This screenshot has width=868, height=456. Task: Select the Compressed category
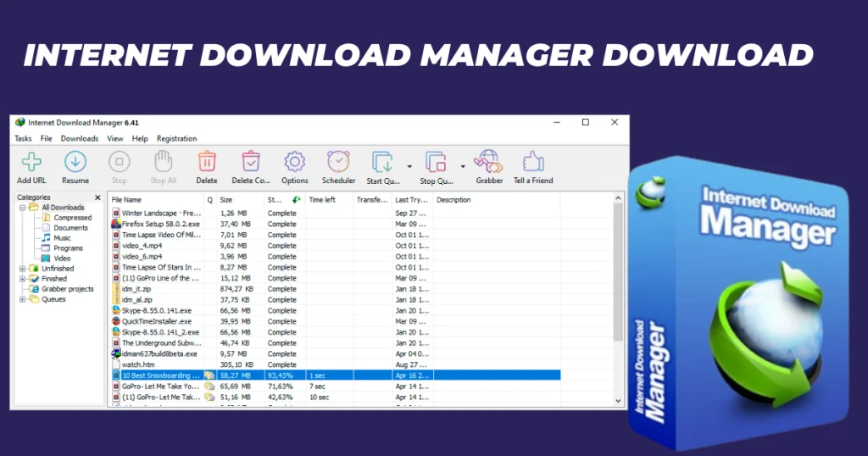[x=73, y=218]
